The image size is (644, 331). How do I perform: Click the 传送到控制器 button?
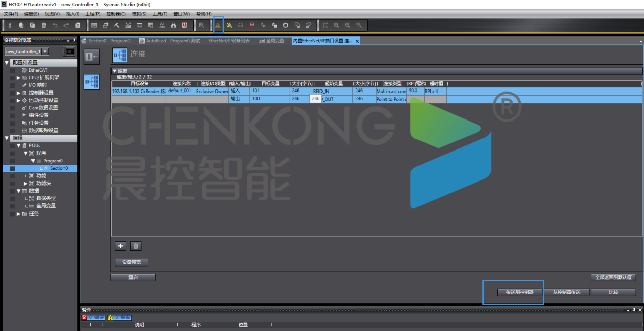coord(520,292)
